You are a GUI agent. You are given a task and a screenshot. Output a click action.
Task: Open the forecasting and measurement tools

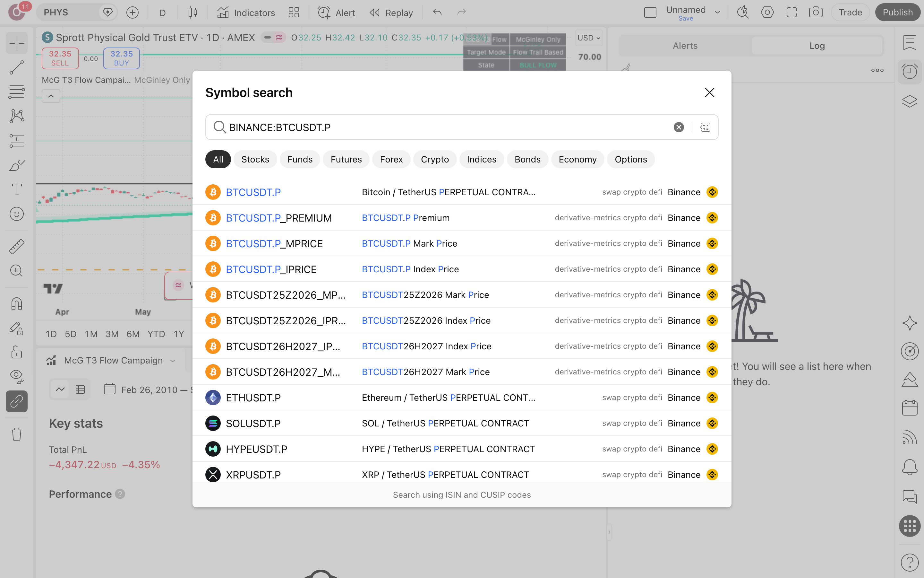tap(17, 141)
